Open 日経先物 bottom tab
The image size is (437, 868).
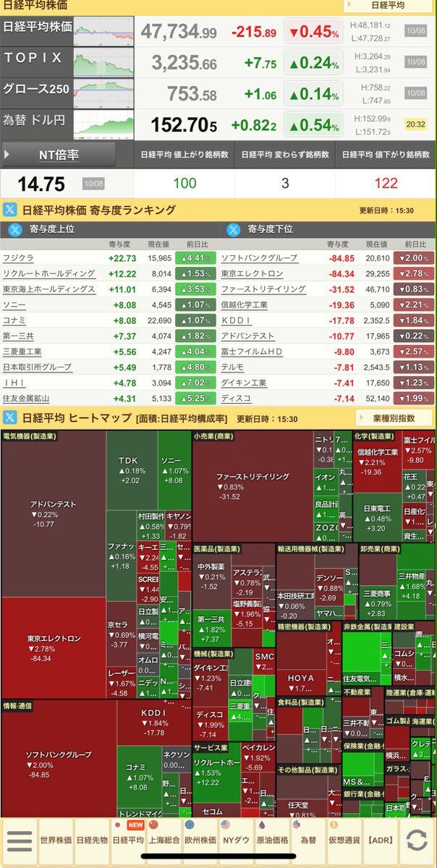[x=91, y=841]
